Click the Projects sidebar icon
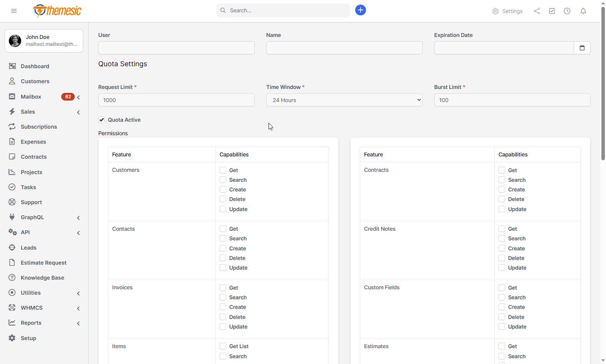 click(x=12, y=172)
